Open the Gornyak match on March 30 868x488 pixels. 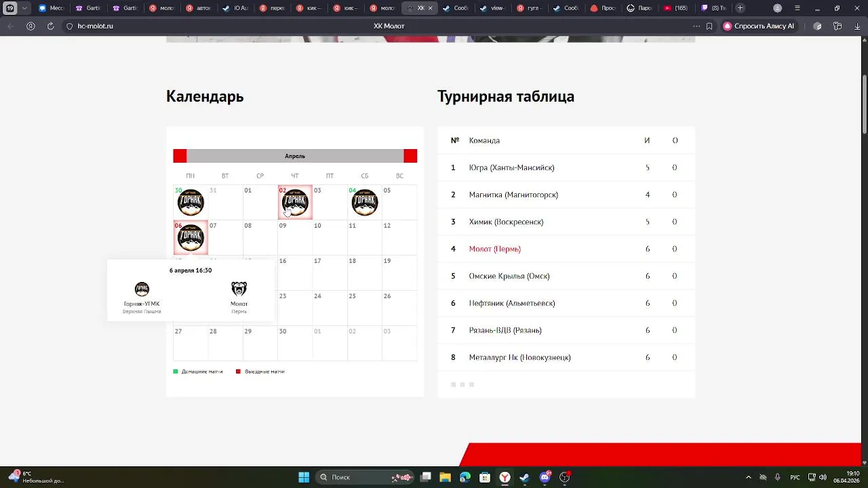(191, 202)
